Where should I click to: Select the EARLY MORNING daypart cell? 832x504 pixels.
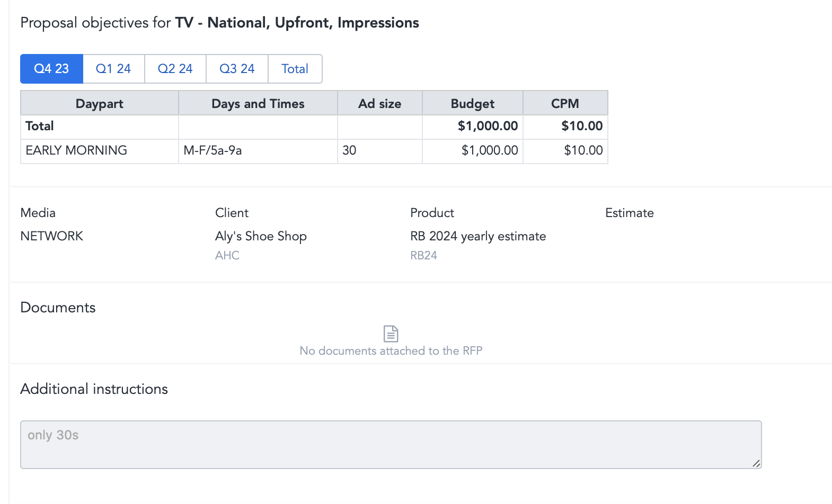(100, 151)
